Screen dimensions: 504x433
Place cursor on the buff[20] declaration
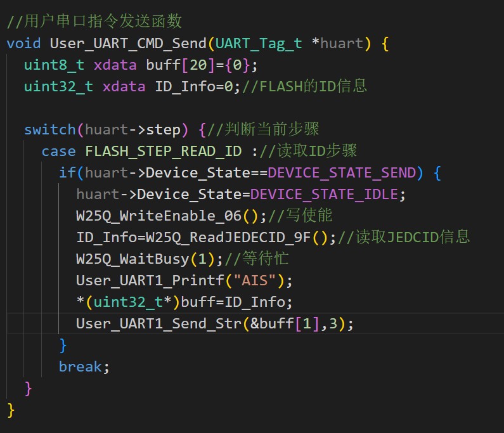[x=171, y=65]
